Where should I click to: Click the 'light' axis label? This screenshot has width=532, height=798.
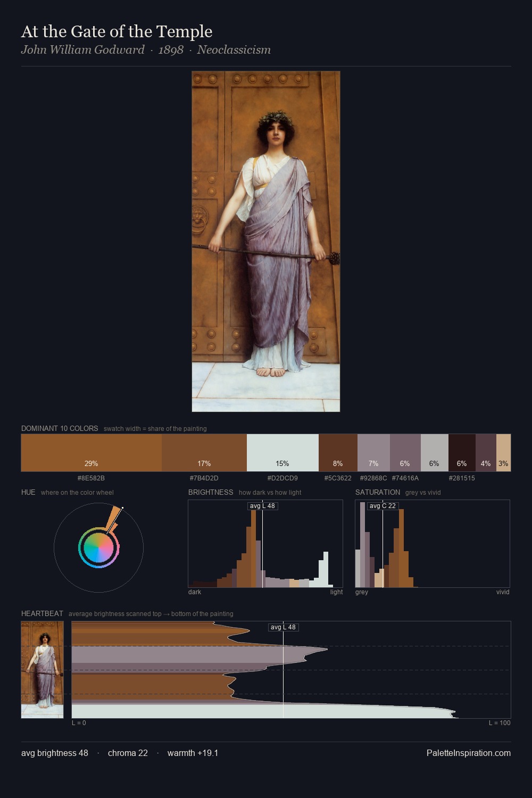(336, 592)
